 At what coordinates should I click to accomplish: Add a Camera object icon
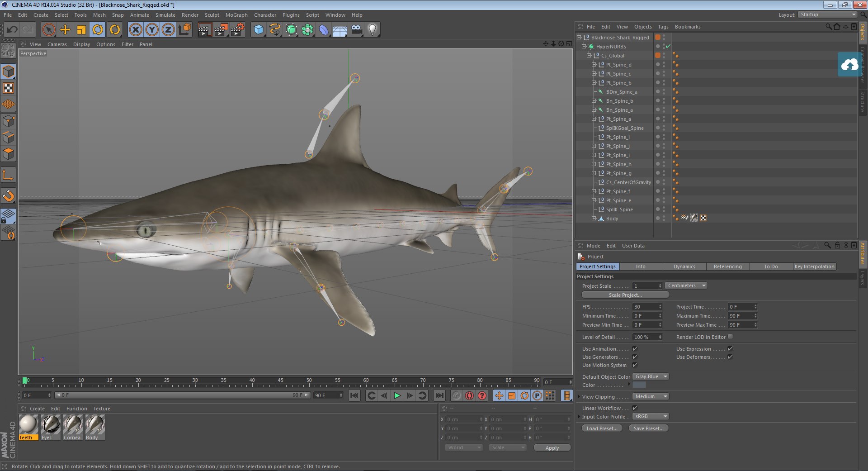coord(356,30)
